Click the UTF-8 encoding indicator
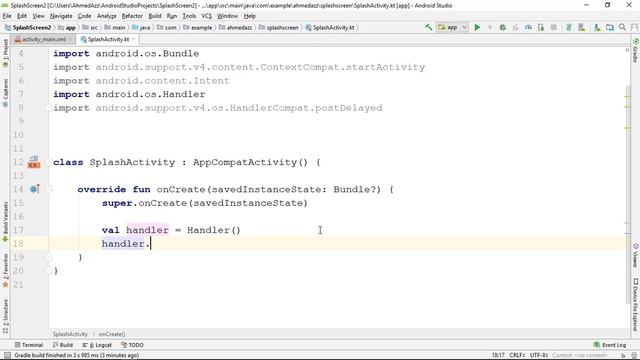This screenshot has height=360, width=640. [539, 356]
